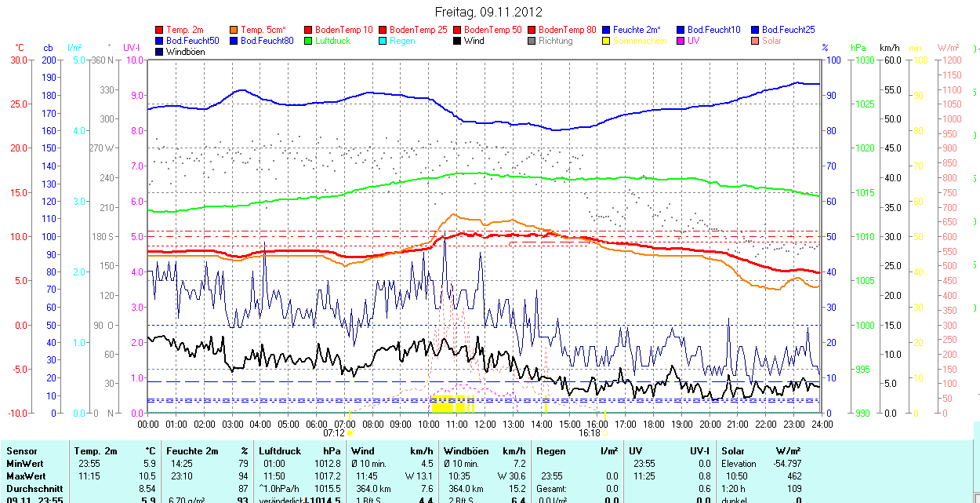Click the yellow Sonnenschein legend square
Image resolution: width=980 pixels, height=503 pixels.
tap(607, 41)
